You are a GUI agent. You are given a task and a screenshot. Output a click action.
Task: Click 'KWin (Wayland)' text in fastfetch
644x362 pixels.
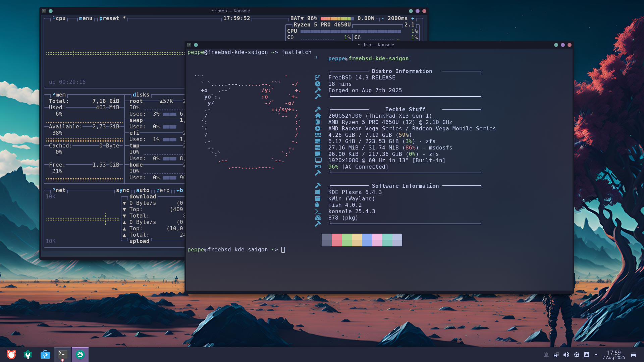coord(352,199)
